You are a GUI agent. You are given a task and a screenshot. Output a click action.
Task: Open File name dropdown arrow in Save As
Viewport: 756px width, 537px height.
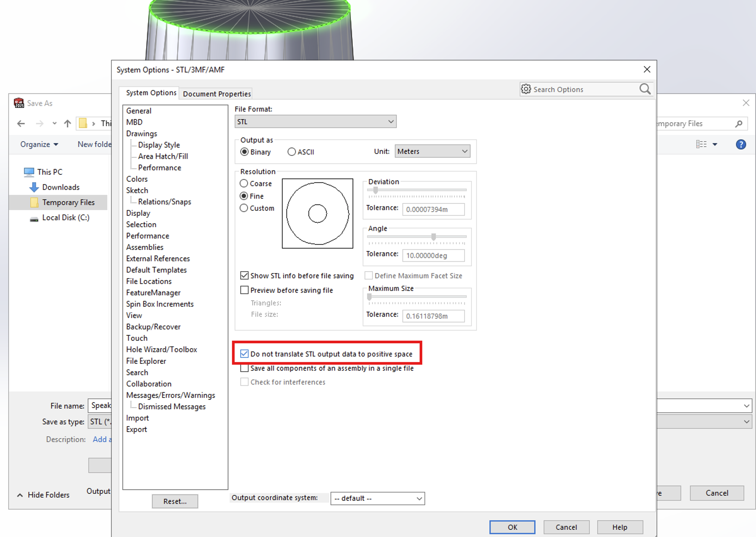[747, 406]
